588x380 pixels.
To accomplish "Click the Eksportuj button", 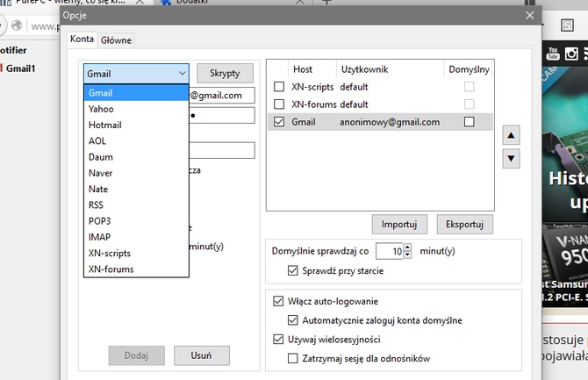I will tap(464, 225).
